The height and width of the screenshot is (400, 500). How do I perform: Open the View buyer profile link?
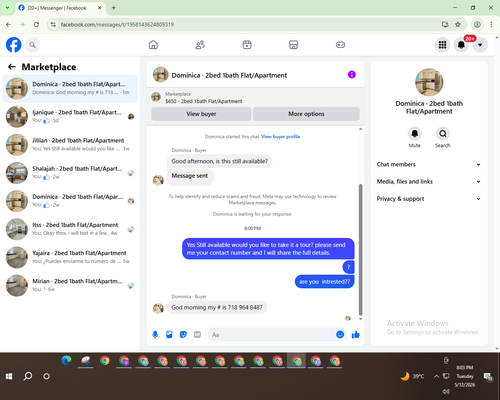pos(281,137)
